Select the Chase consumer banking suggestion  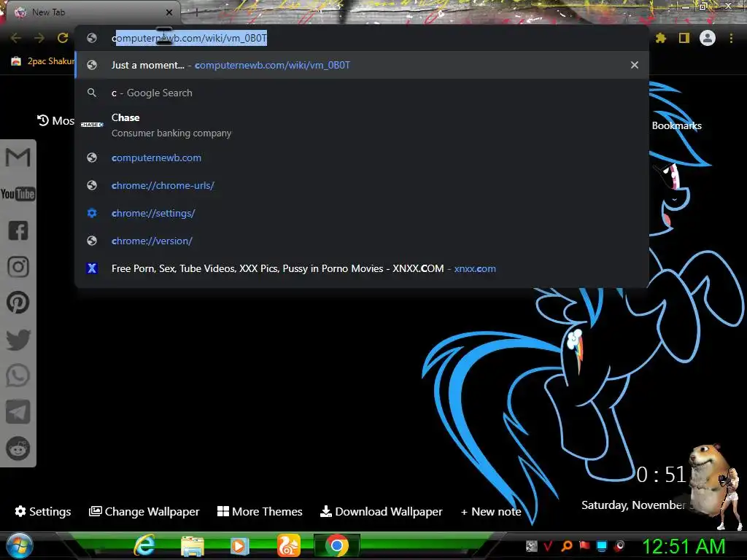(x=362, y=125)
